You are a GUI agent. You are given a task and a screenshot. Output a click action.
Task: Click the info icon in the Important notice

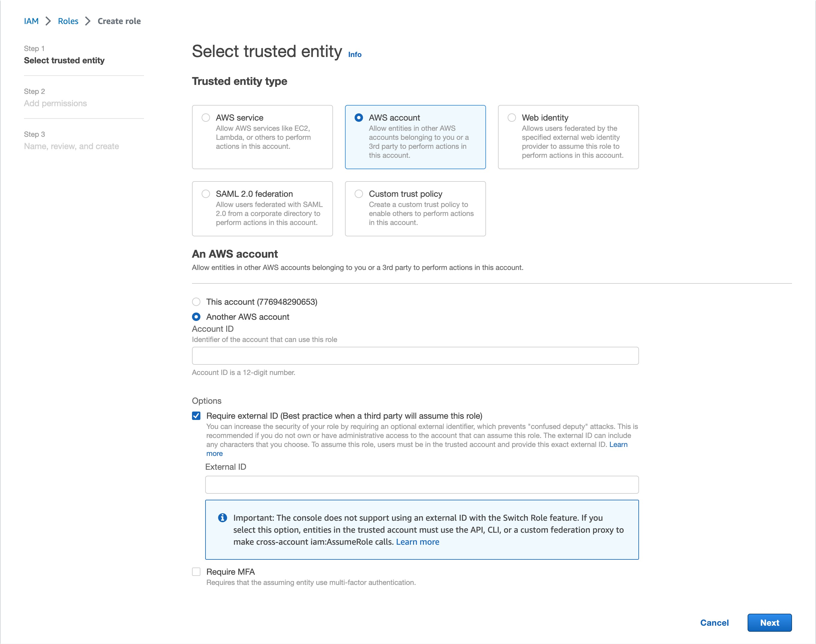click(223, 518)
